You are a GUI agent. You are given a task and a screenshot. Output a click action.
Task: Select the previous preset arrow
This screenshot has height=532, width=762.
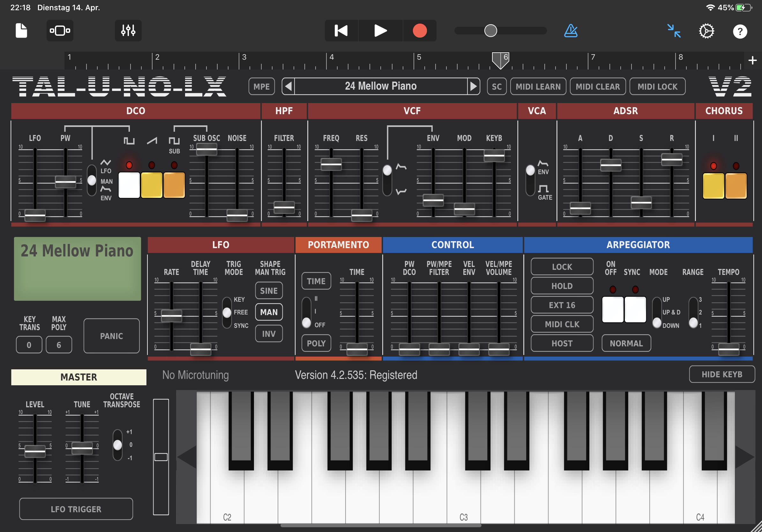(288, 86)
